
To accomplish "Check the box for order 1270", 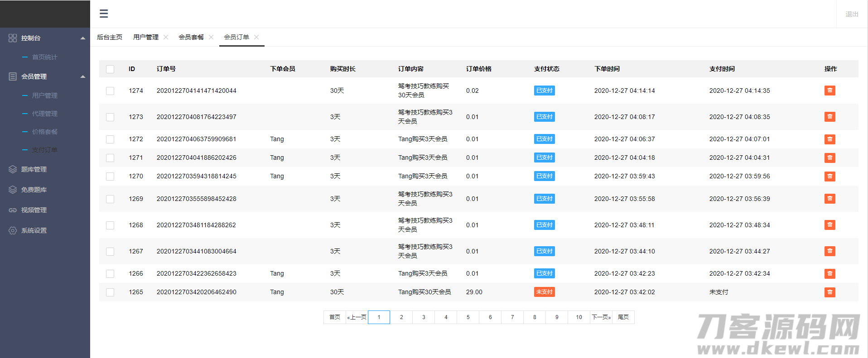I will (110, 177).
